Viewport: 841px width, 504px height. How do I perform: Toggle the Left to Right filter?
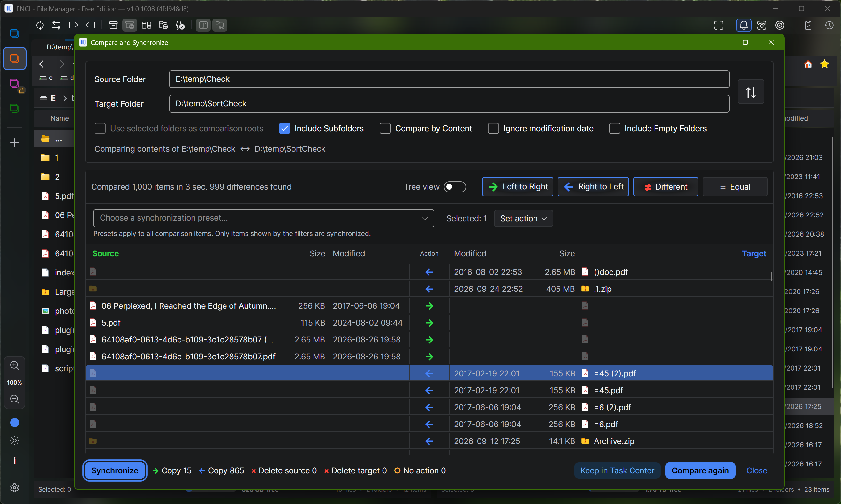click(x=517, y=187)
